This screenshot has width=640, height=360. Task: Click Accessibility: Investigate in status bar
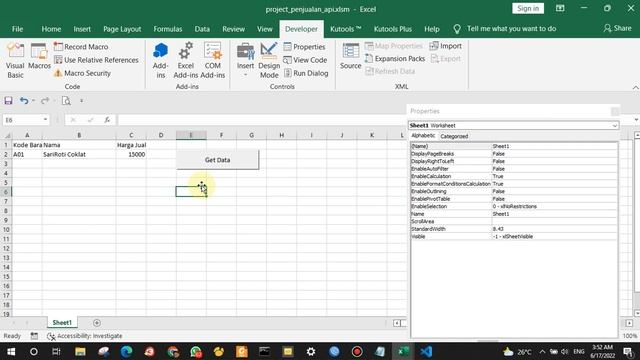tap(85, 336)
